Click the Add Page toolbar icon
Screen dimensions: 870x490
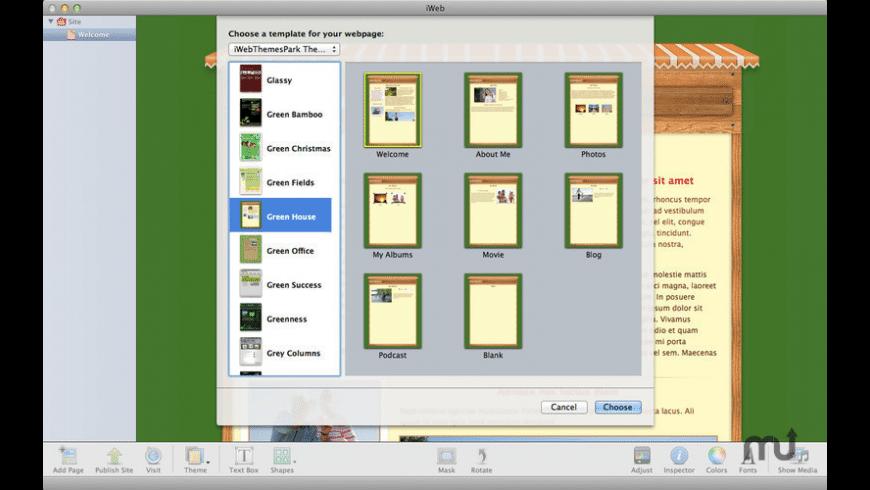pos(68,456)
